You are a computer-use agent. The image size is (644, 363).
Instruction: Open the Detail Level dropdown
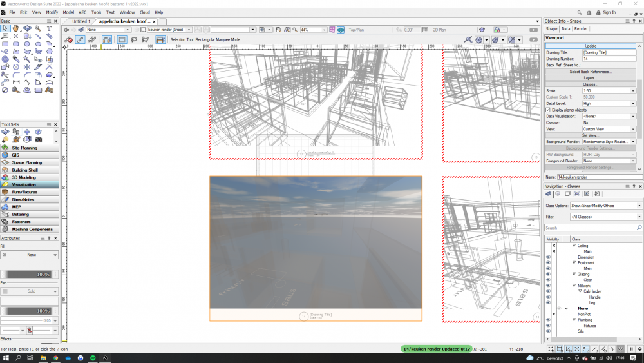(609, 103)
